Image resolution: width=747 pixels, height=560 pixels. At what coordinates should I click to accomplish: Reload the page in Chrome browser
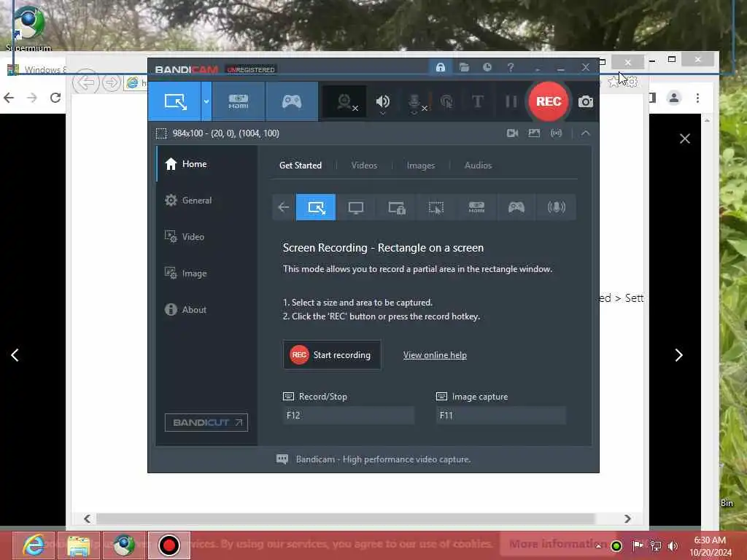click(x=55, y=98)
